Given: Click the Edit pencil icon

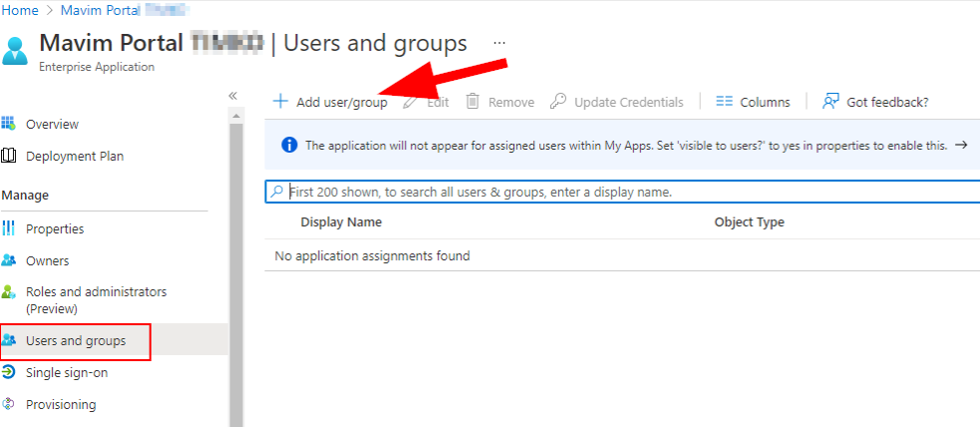Looking at the screenshot, I should [410, 102].
